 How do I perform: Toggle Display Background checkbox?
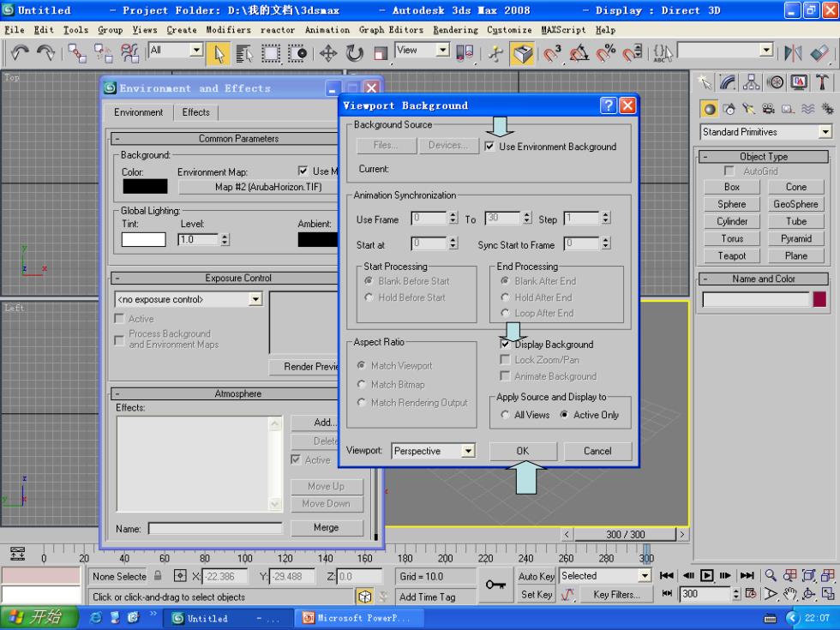[505, 344]
